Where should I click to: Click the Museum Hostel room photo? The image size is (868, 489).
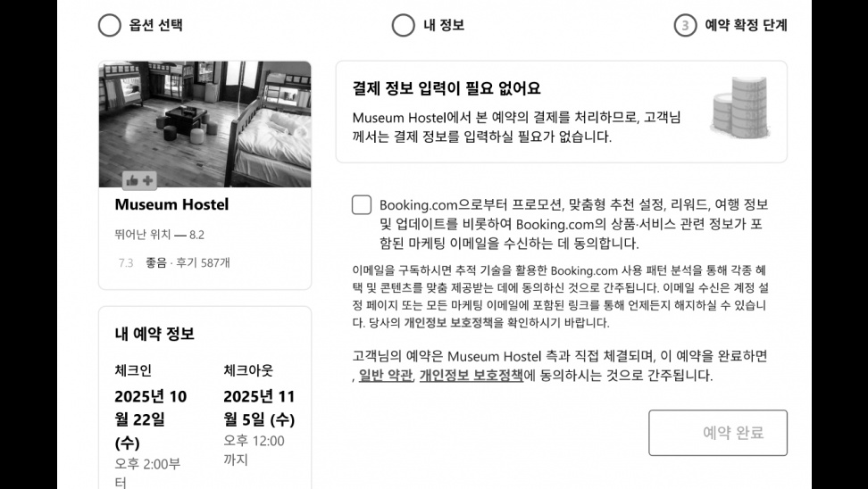tap(204, 124)
